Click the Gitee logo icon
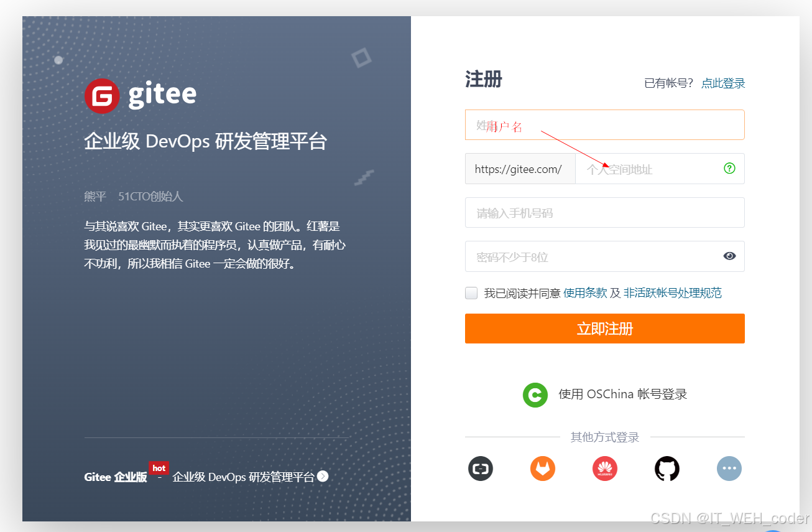Viewport: 812px width, 532px height. [x=102, y=96]
